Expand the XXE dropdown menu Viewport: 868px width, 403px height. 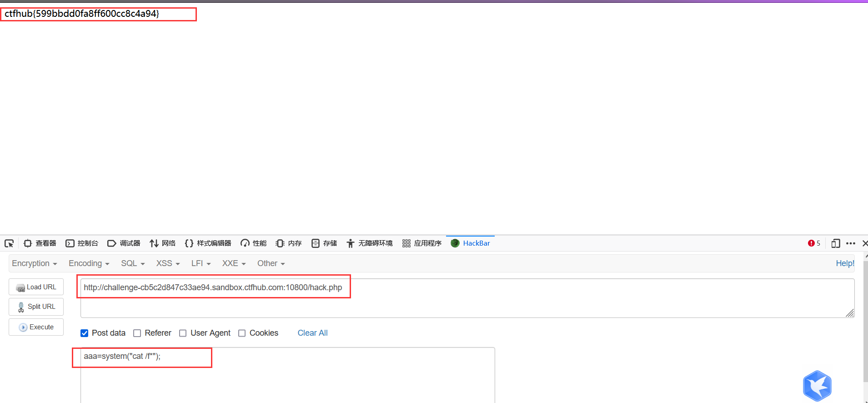pyautogui.click(x=234, y=263)
